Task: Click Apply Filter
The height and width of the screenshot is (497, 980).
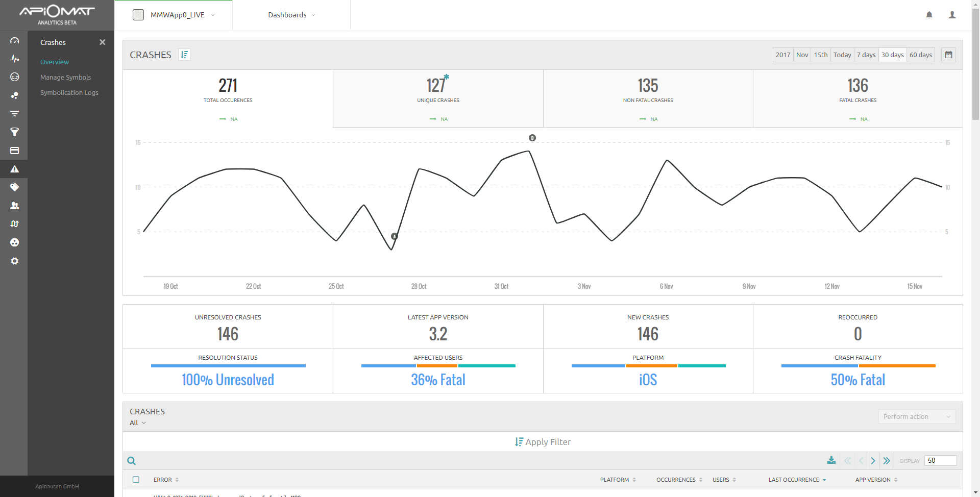Action: click(x=543, y=442)
